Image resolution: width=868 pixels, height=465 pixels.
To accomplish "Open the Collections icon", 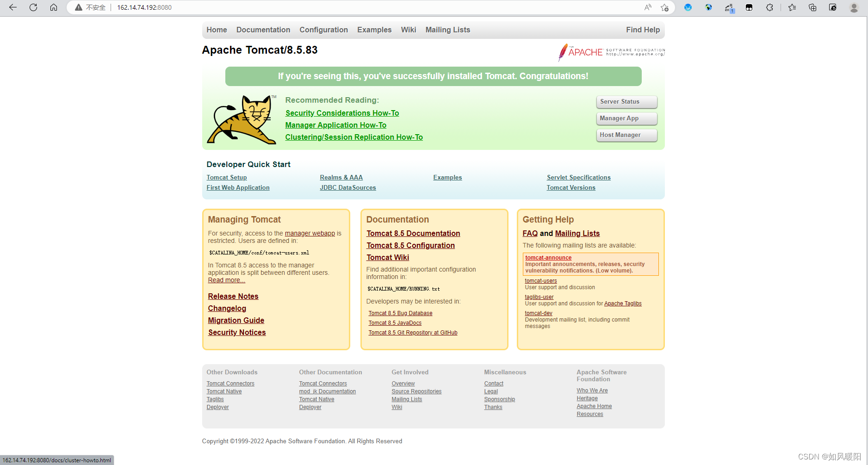I will coord(812,7).
